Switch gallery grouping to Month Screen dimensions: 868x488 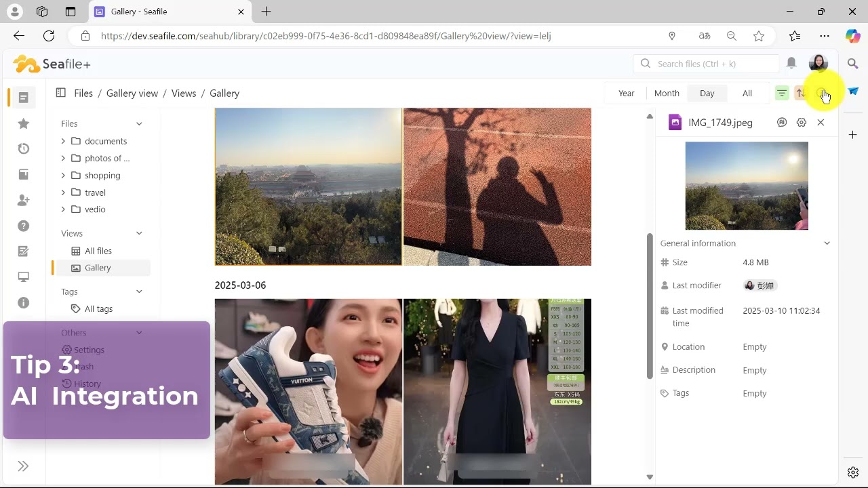[x=667, y=94]
